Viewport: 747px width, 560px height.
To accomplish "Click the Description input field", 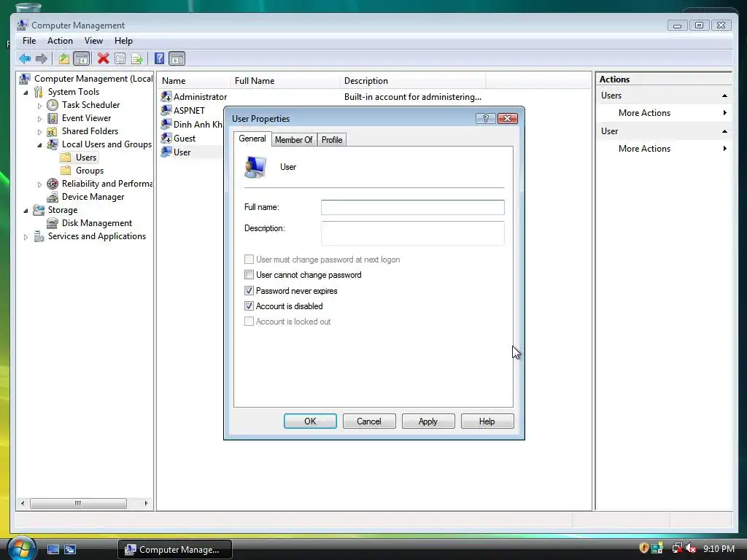I will coord(413,233).
